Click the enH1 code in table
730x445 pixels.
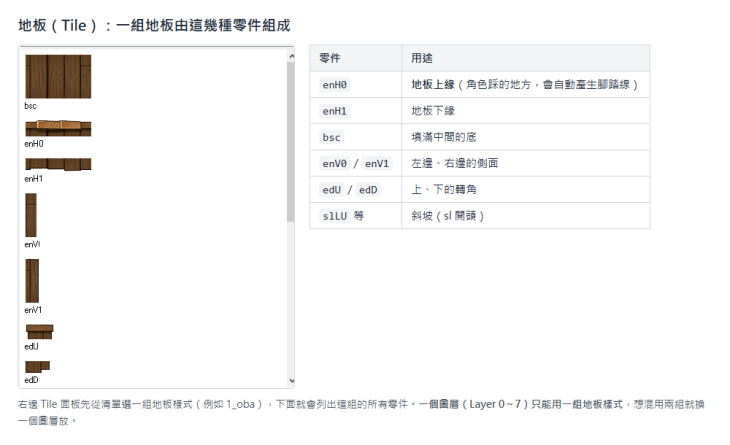[335, 111]
